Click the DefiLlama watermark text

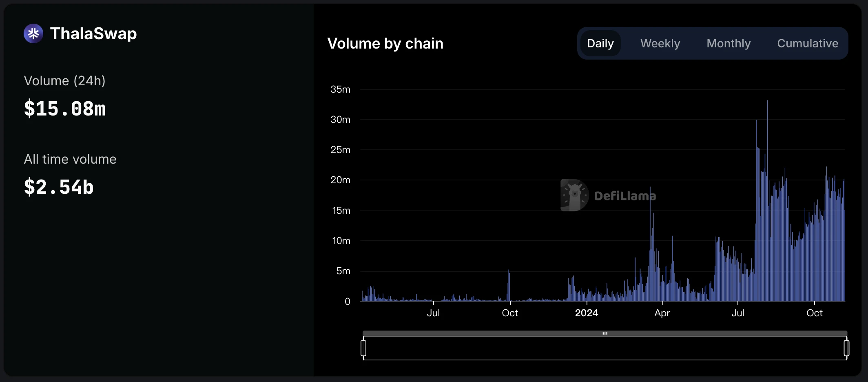[x=625, y=196]
